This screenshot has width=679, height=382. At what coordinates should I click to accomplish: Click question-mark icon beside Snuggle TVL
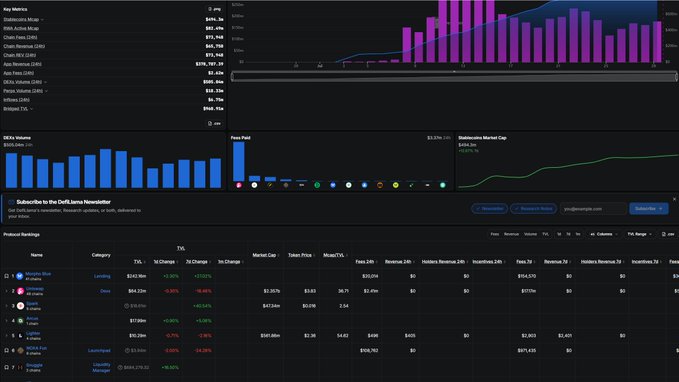pyautogui.click(x=120, y=367)
